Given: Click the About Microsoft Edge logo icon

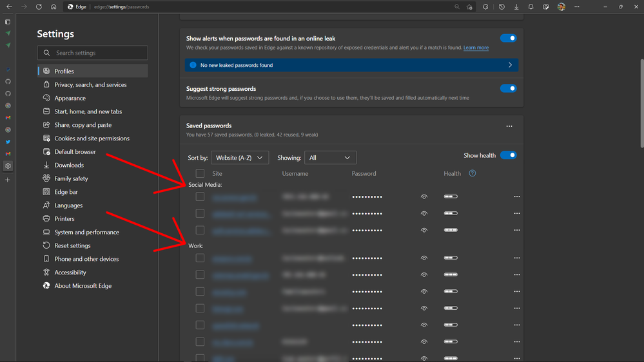Looking at the screenshot, I should coord(46,285).
